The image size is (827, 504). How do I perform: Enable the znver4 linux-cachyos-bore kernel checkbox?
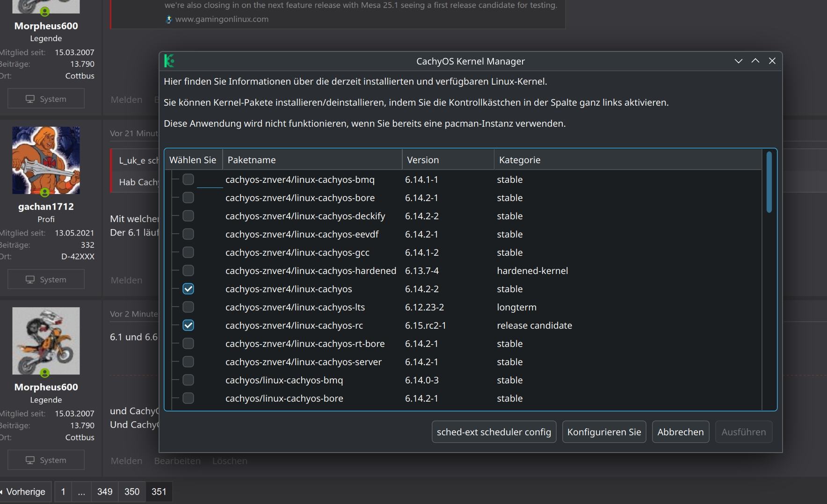[188, 197]
